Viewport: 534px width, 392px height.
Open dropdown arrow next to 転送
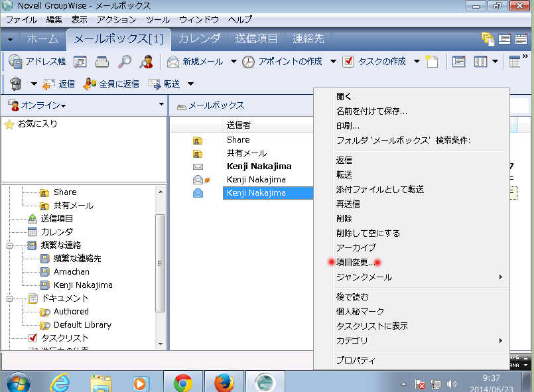tap(191, 84)
